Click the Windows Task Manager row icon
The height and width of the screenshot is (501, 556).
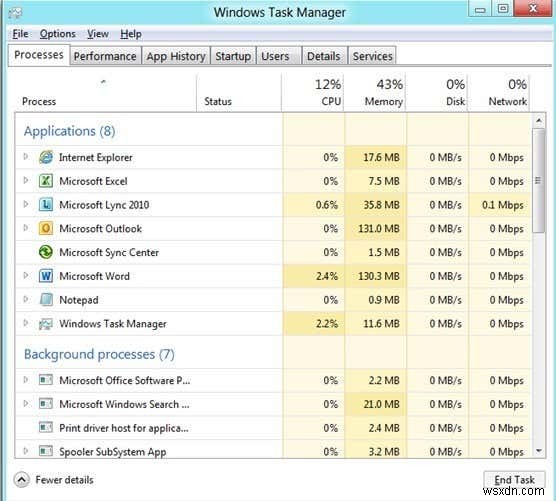tap(46, 323)
